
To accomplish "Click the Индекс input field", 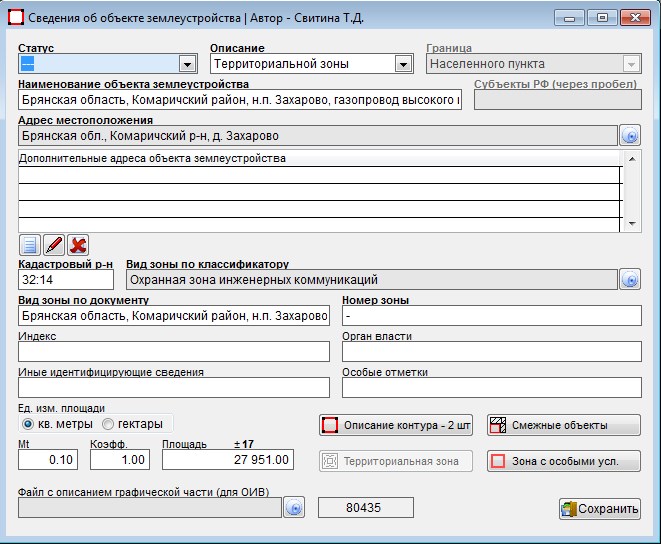I will (174, 352).
